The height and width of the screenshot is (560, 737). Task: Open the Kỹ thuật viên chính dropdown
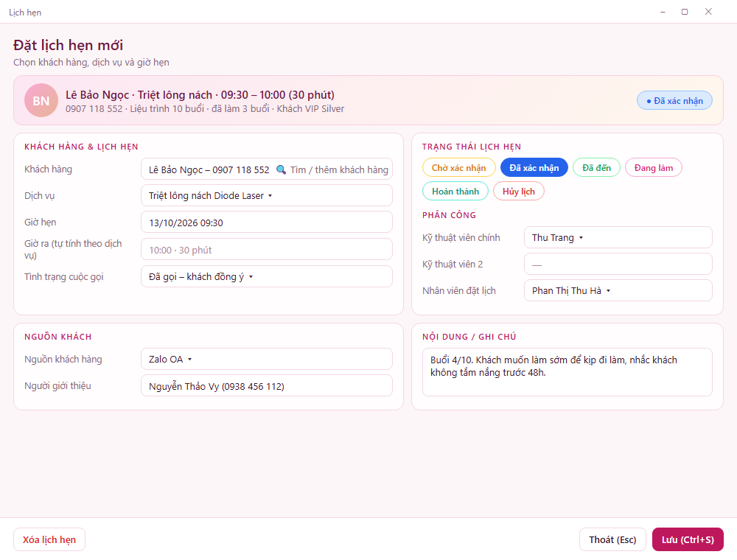pos(618,238)
